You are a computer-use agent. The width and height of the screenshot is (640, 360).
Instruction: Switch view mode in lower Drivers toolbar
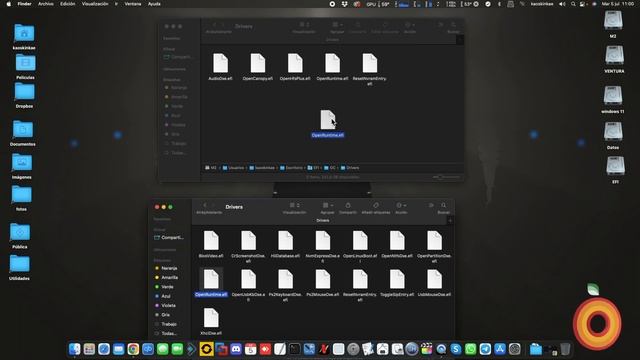click(294, 205)
